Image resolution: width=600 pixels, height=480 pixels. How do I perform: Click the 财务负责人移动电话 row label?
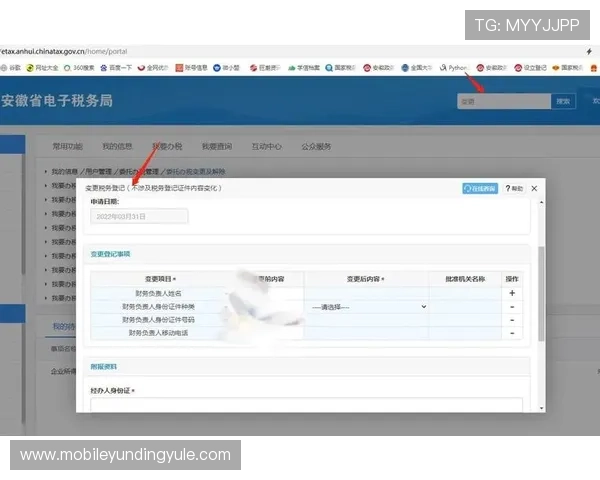coord(158,333)
